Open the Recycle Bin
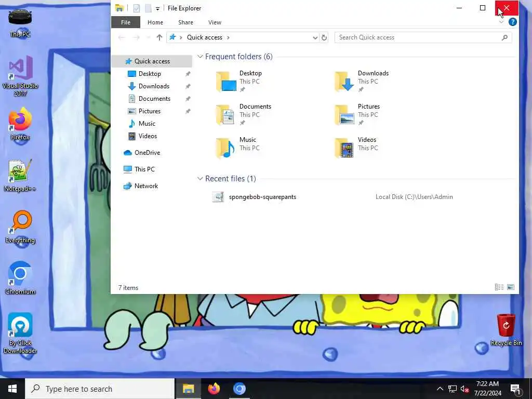 click(506, 330)
